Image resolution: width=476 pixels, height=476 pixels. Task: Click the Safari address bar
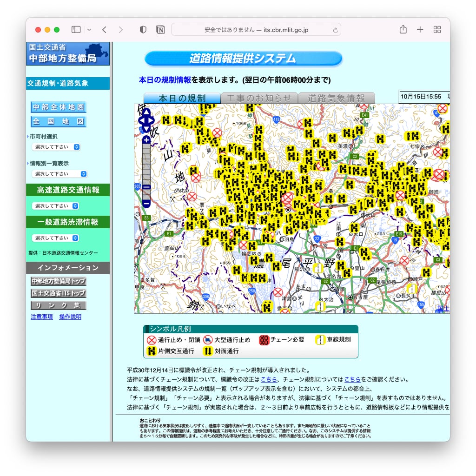(256, 30)
